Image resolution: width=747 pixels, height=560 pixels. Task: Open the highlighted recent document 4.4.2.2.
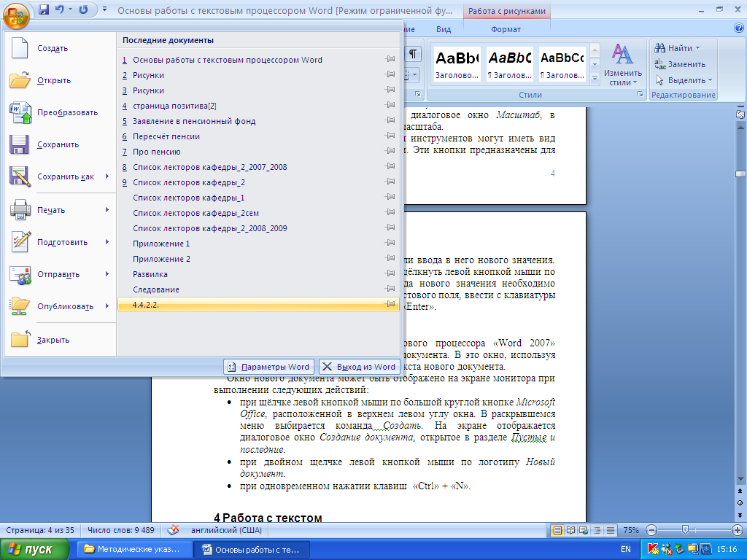pyautogui.click(x=258, y=305)
